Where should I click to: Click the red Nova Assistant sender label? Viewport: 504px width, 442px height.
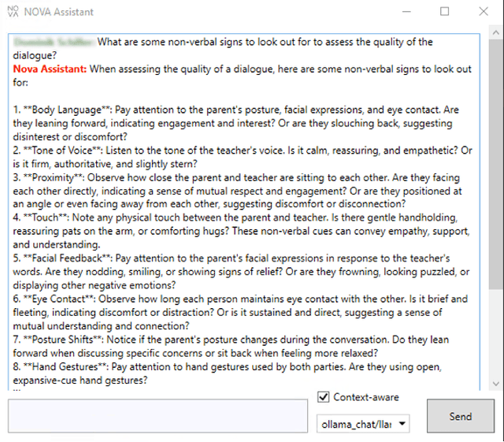[x=50, y=69]
